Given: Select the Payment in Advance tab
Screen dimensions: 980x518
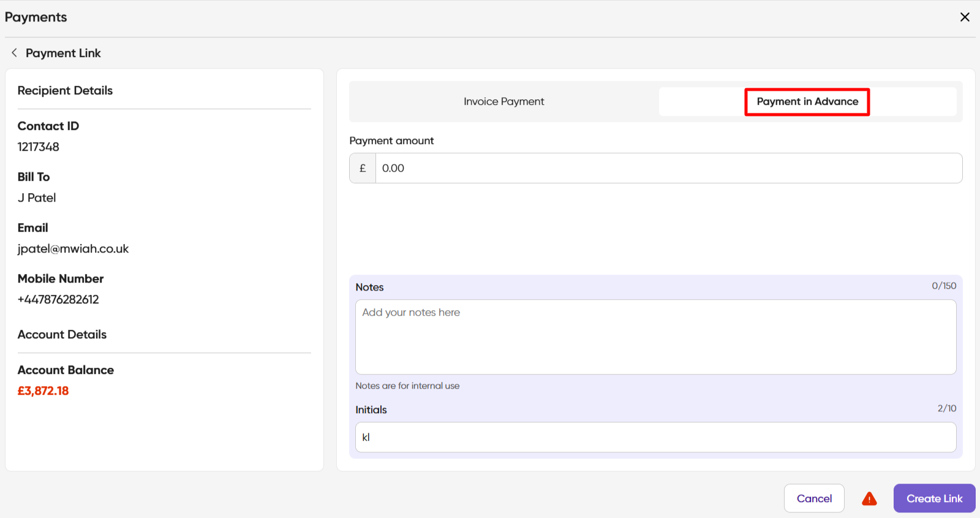Looking at the screenshot, I should (x=807, y=102).
